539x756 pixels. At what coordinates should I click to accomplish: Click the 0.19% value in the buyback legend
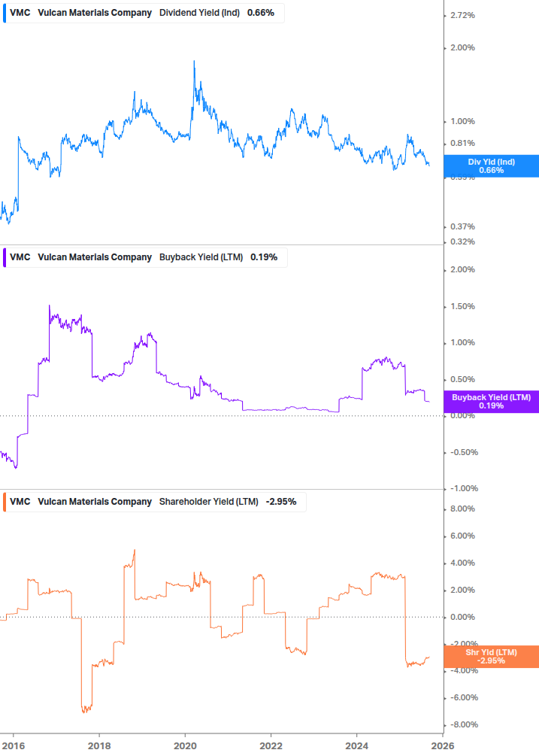click(264, 257)
